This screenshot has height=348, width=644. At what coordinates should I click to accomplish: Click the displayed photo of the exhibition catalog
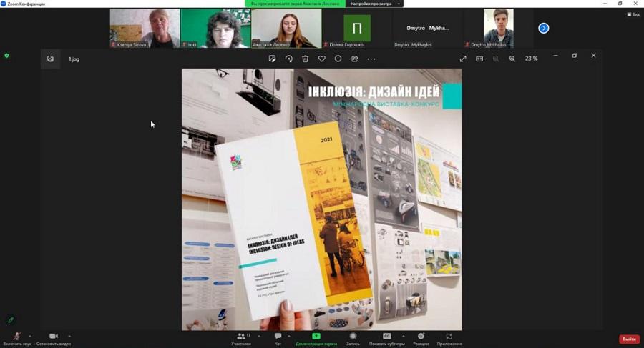tap(321, 199)
